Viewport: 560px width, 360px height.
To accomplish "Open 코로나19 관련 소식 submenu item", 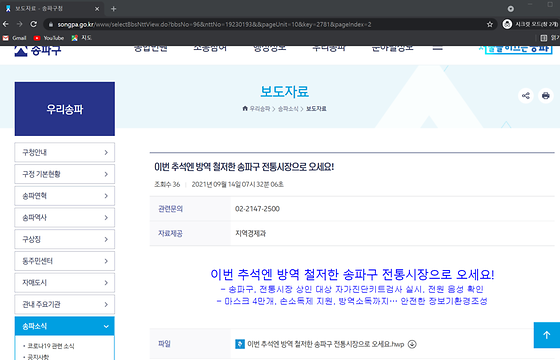I will pyautogui.click(x=51, y=346).
